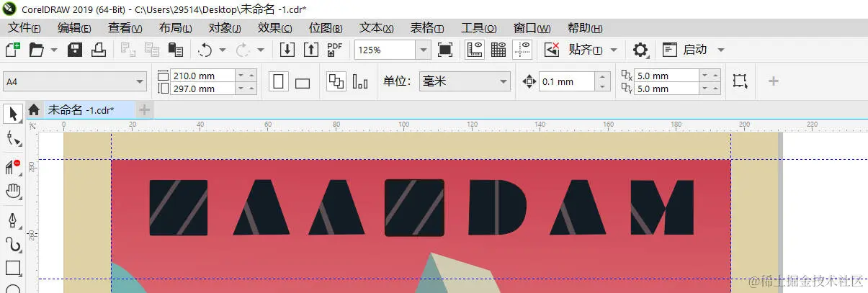Click the Cut icon in standard toolbar
Image resolution: width=868 pixels, height=293 pixels.
tap(128, 50)
